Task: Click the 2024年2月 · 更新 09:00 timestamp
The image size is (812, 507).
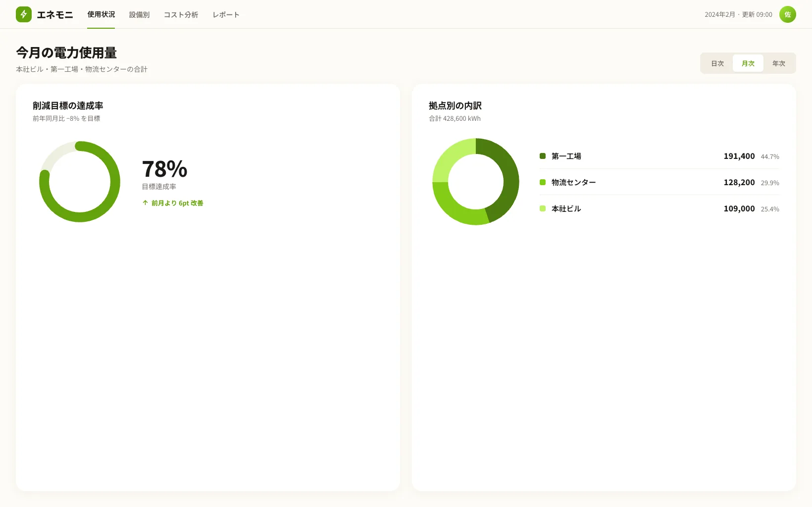Action: (x=738, y=14)
